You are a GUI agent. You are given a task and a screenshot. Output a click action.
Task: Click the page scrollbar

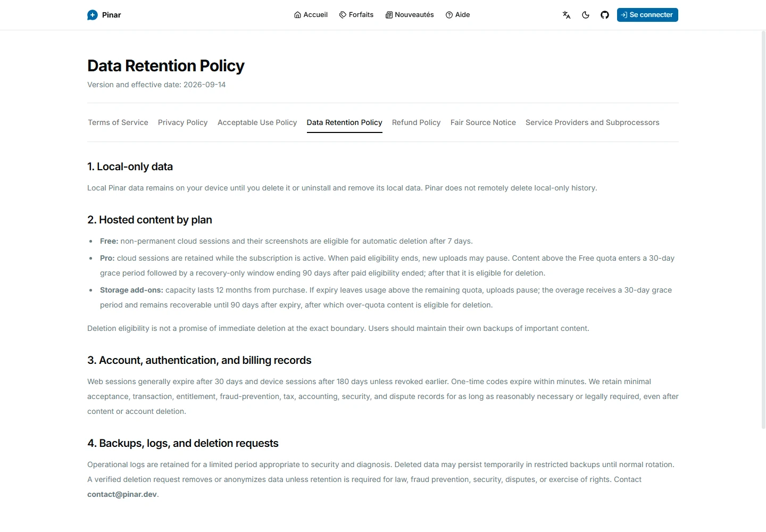(x=763, y=229)
